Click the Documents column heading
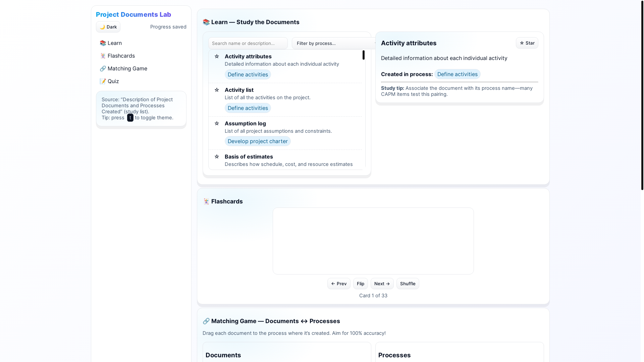The width and height of the screenshot is (644, 362). click(223, 355)
